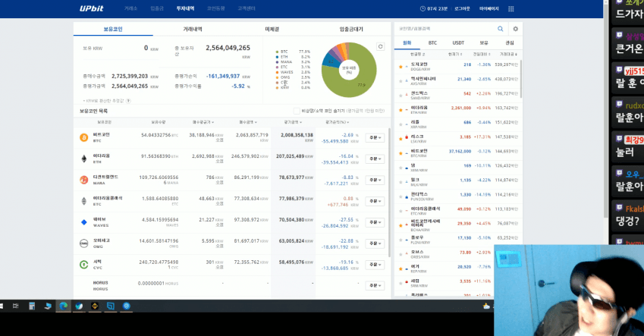The image size is (644, 336).
Task: Switch to 거래내역 tab
Action: click(x=193, y=29)
